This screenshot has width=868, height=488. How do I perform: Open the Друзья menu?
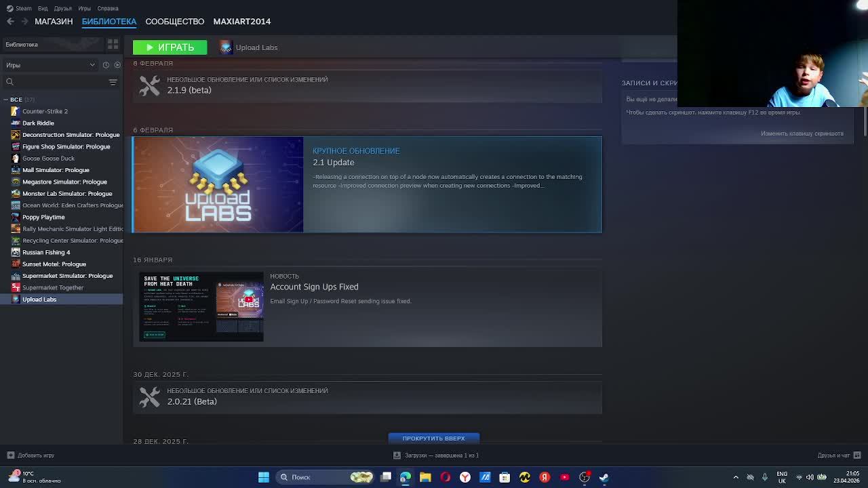(x=62, y=8)
